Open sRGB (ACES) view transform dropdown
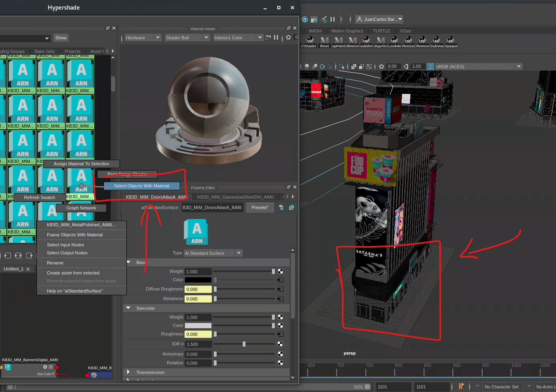Screen dimensions: 556x392 [479, 67]
